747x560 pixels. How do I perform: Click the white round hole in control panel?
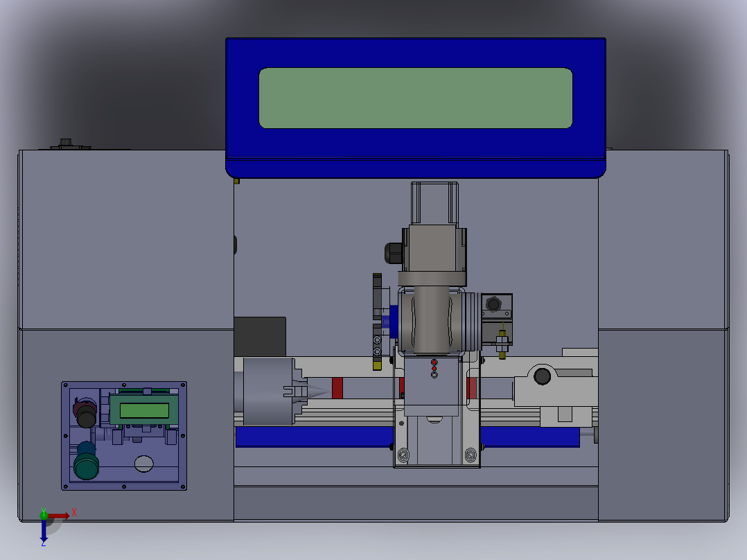click(x=144, y=464)
